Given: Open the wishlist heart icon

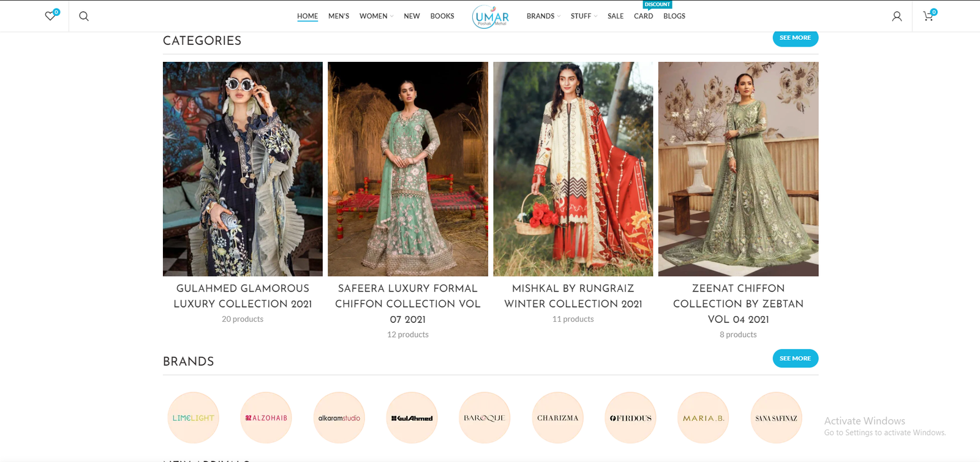Looking at the screenshot, I should pyautogui.click(x=50, y=16).
